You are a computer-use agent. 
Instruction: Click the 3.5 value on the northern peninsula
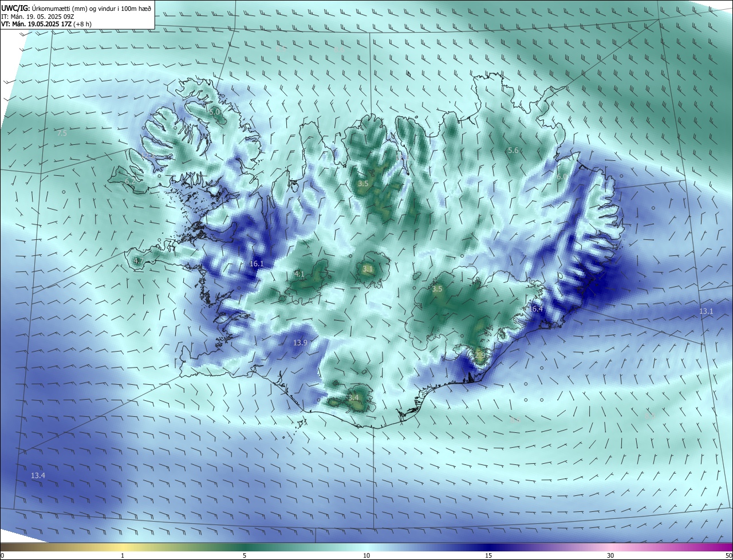pyautogui.click(x=363, y=184)
